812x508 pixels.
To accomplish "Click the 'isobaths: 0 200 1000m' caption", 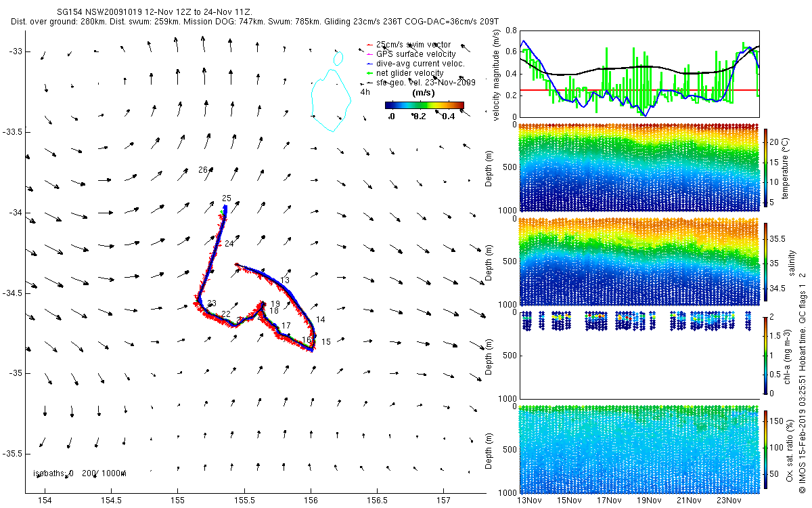I will pyautogui.click(x=79, y=473).
